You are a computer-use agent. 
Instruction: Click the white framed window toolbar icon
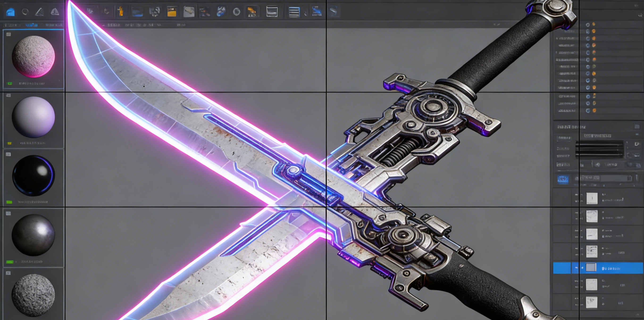pos(272,12)
